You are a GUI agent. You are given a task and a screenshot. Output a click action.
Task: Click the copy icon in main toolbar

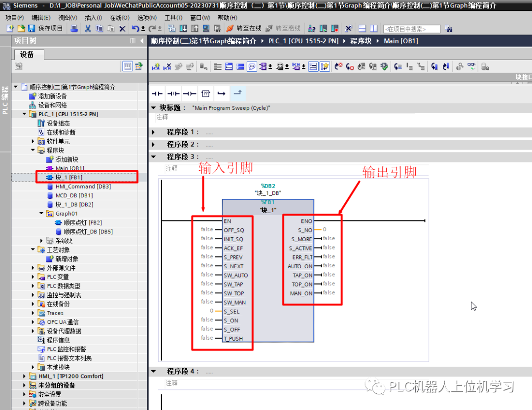pyautogui.click(x=99, y=29)
